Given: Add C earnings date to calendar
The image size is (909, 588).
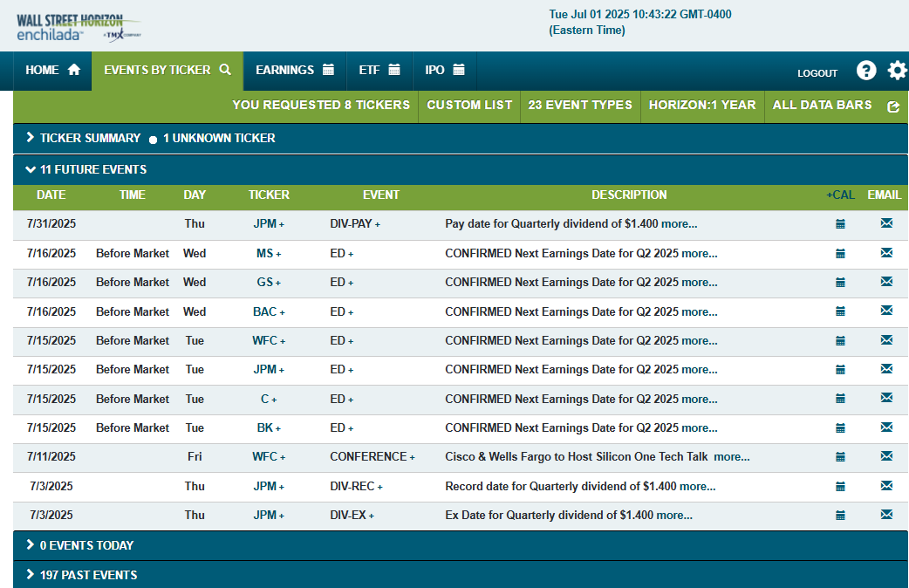Looking at the screenshot, I should point(840,399).
